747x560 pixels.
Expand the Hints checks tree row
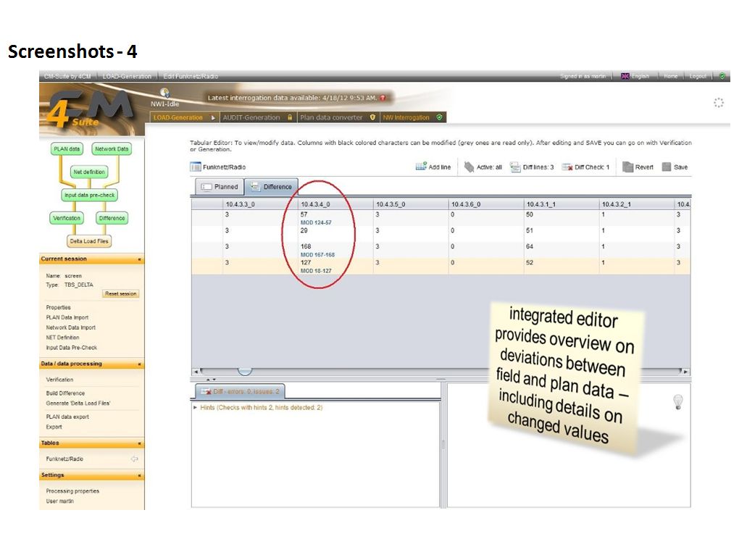196,408
